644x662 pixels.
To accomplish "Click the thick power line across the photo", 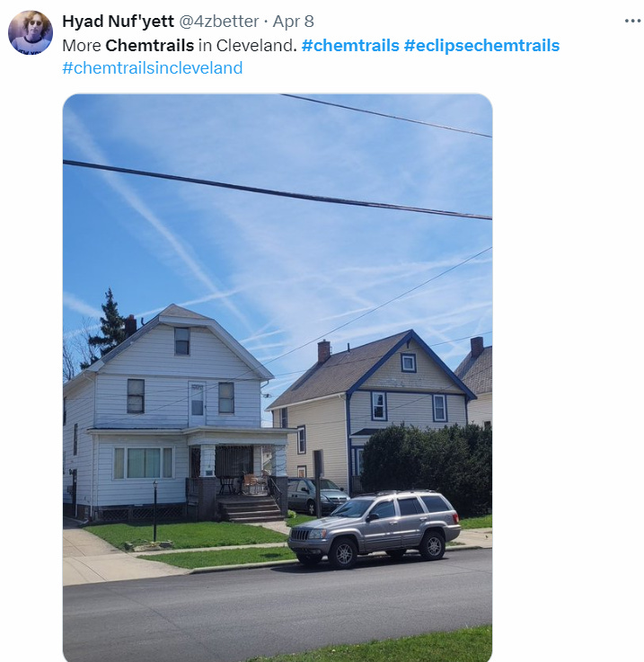I will pos(278,190).
